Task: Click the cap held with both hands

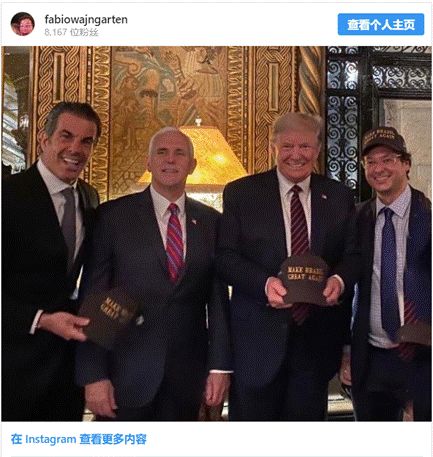Action: click(304, 279)
